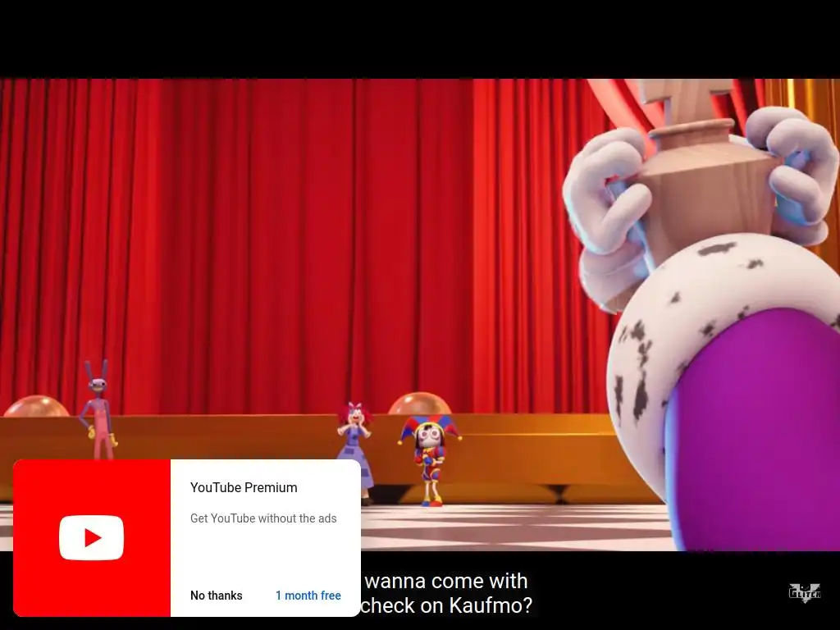Click the "Get YouTube without the ads" text
The width and height of the screenshot is (840, 630).
click(x=263, y=518)
